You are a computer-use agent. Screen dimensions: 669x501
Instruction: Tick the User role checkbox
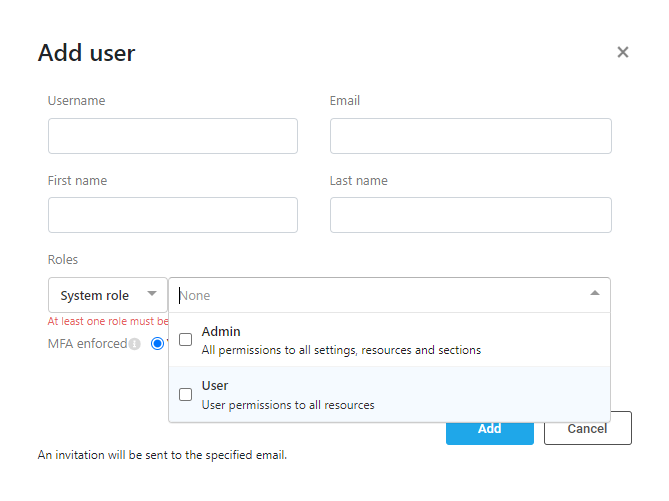coord(185,394)
